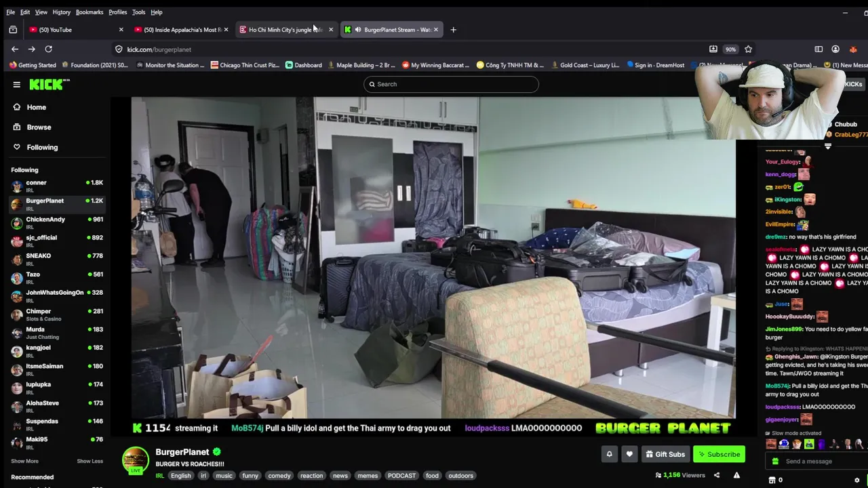Click the share stream icon

point(717,475)
